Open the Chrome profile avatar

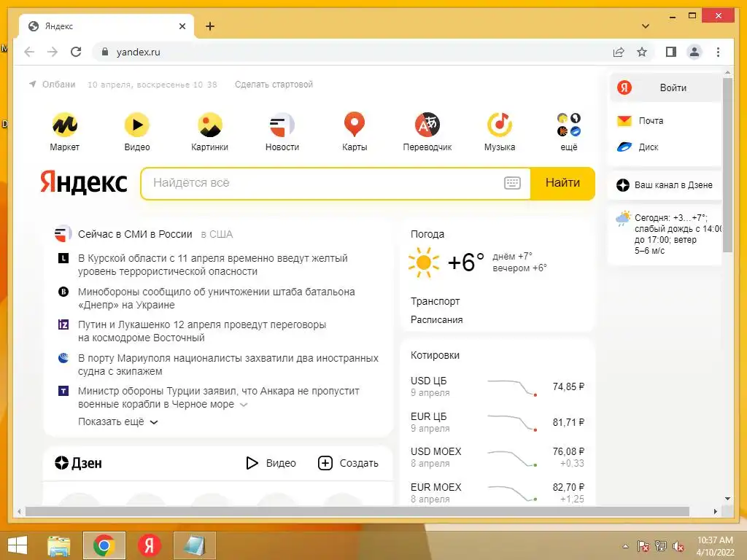(x=694, y=52)
